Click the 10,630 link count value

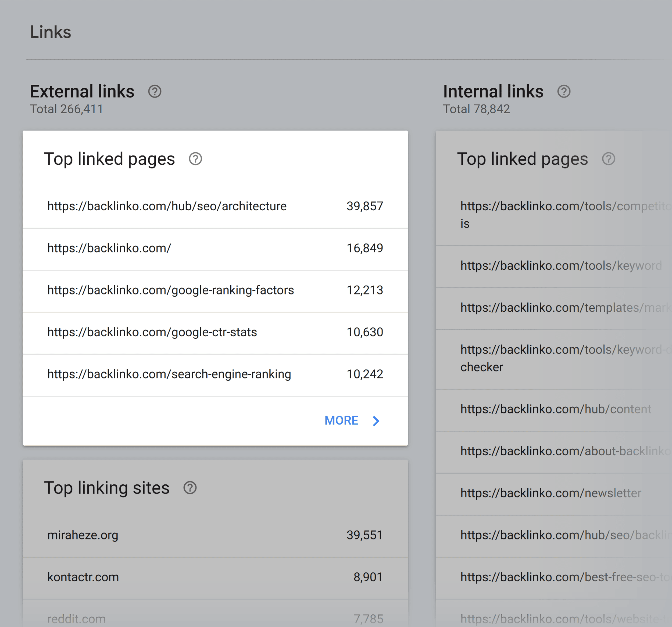[x=365, y=332]
